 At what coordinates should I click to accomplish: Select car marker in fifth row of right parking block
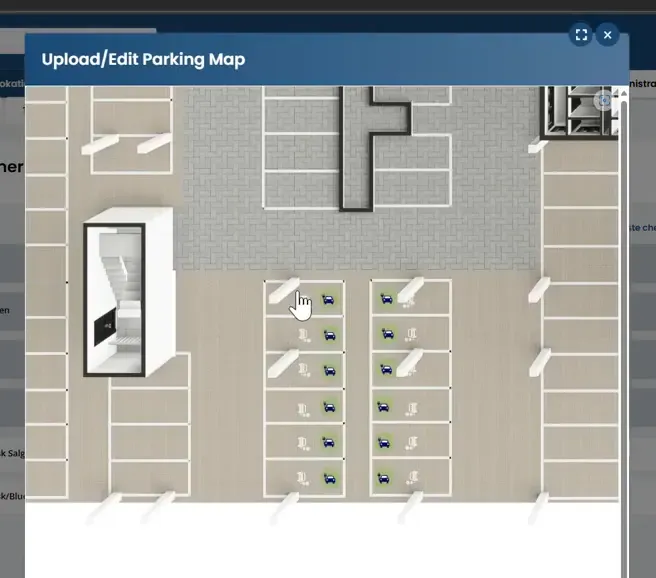[x=384, y=442]
